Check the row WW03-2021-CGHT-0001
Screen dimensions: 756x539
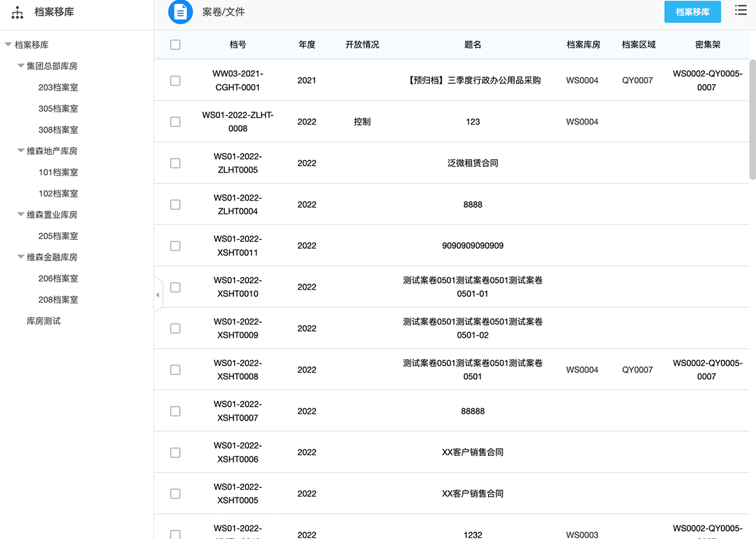175,80
